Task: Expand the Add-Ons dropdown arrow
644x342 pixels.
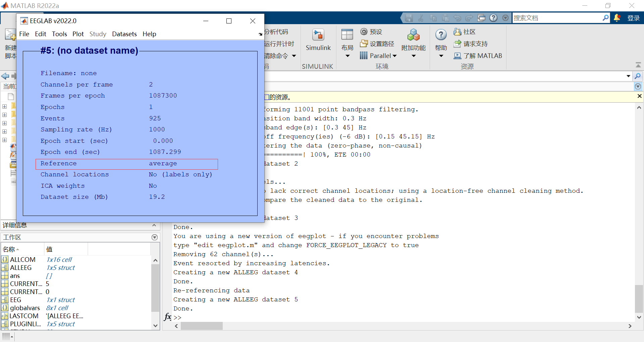Action: point(414,56)
